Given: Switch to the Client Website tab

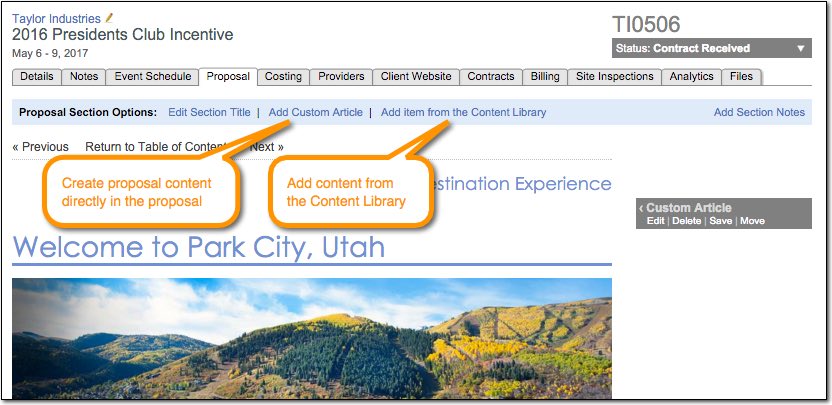Looking at the screenshot, I should click(x=416, y=77).
